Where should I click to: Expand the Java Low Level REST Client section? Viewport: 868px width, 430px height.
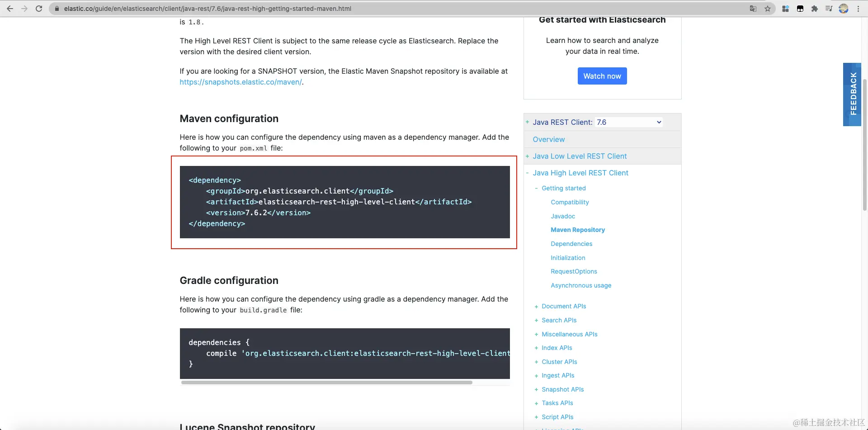(528, 156)
